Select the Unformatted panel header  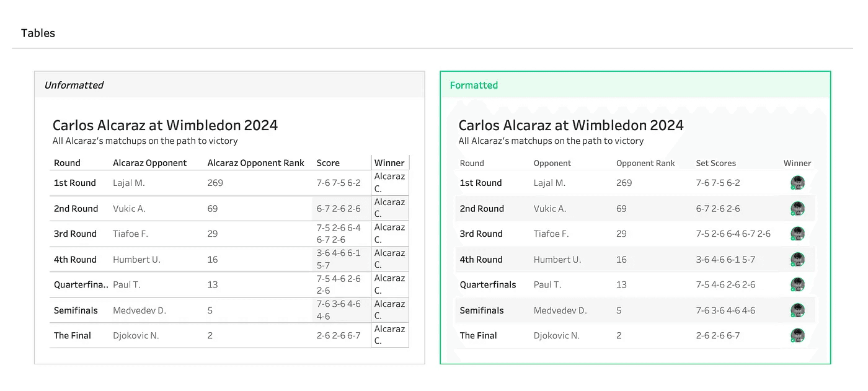(x=229, y=85)
